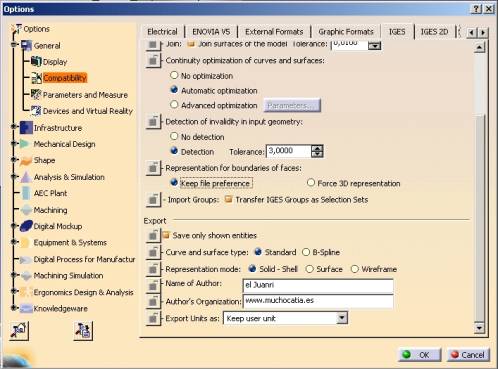
Task: Open Export Units as dropdown
Action: coord(342,318)
